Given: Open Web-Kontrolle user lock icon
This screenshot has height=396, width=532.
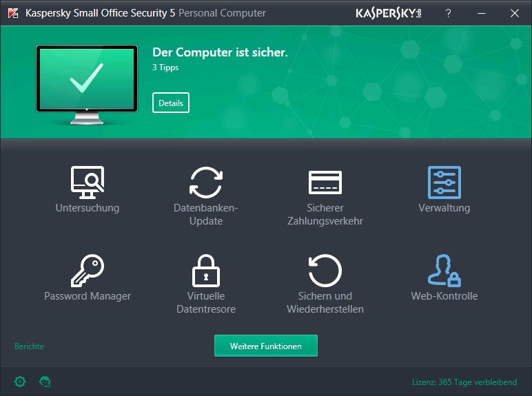Looking at the screenshot, I should click(x=444, y=270).
